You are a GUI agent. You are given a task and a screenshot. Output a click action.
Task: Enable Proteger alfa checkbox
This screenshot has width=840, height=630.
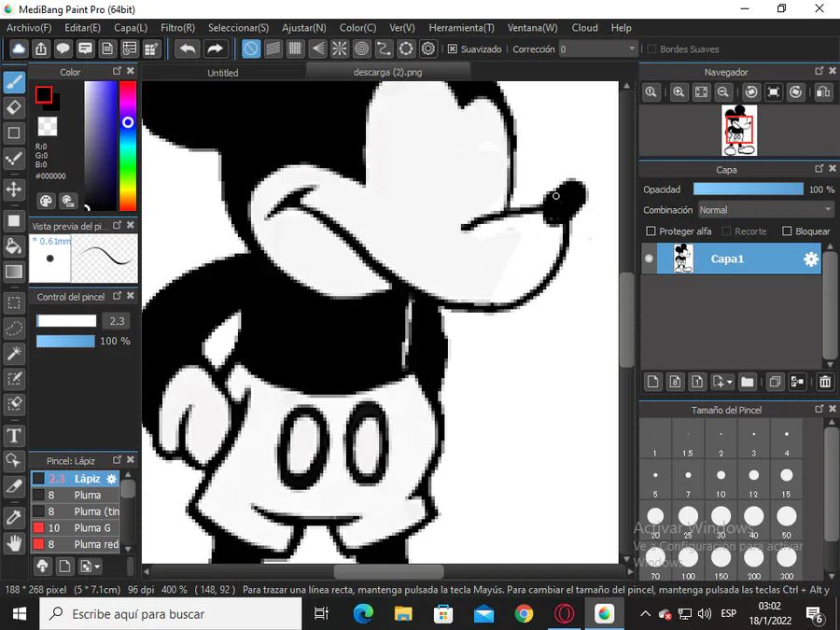(x=651, y=231)
